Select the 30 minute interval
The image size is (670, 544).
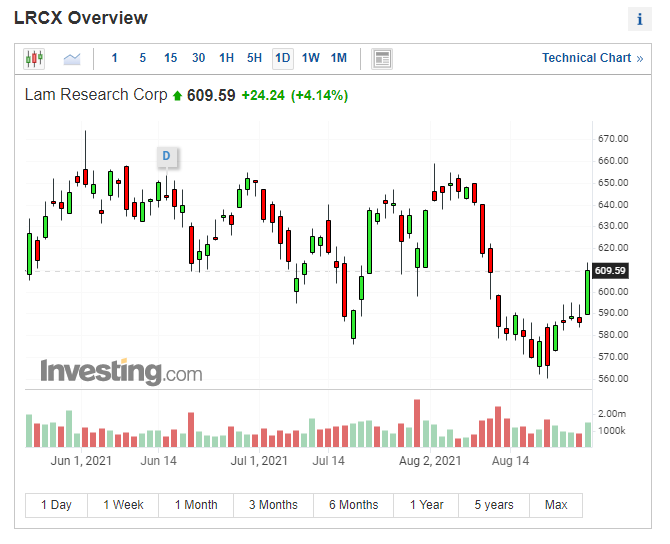[x=198, y=58]
